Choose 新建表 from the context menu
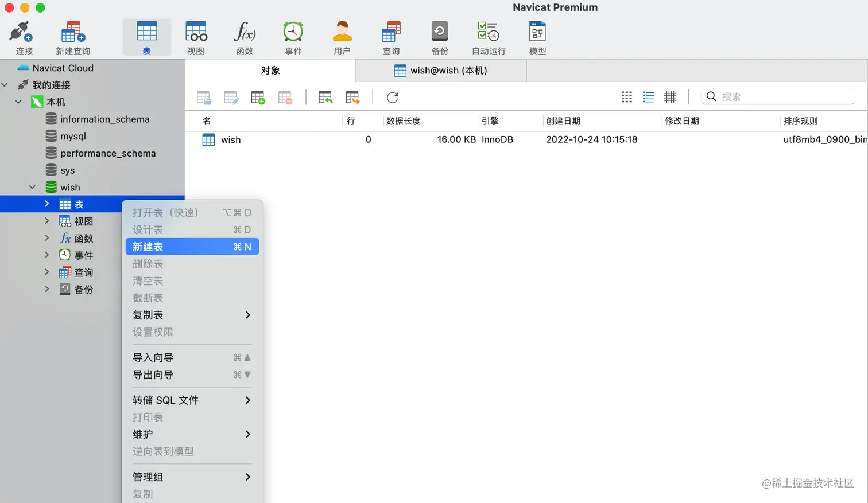Screen dimensions: 868x503 point(192,247)
